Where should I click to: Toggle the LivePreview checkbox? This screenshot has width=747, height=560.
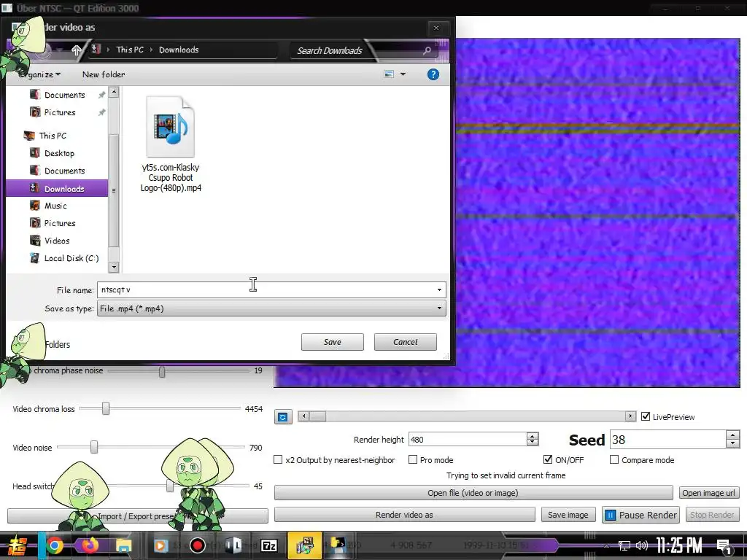coord(646,416)
